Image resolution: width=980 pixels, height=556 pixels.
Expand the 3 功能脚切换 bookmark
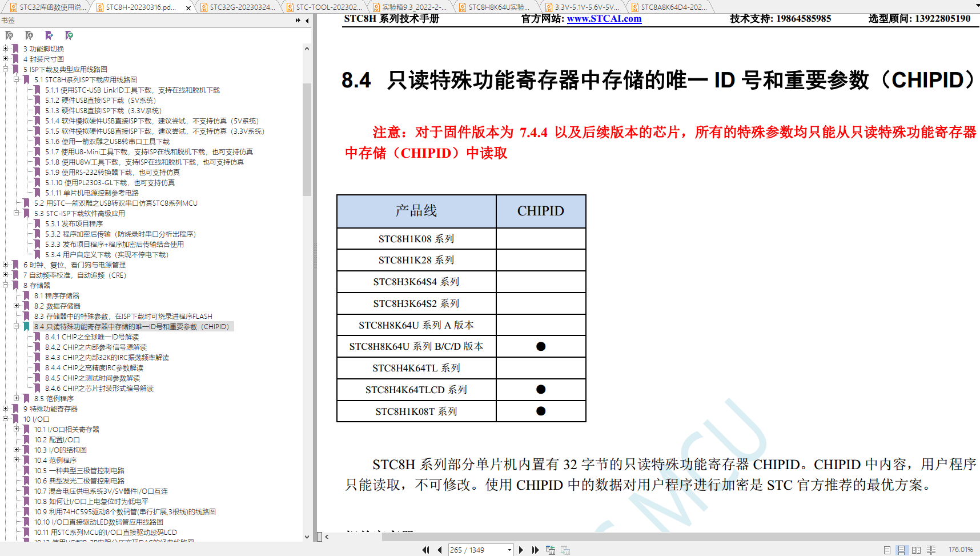point(6,49)
